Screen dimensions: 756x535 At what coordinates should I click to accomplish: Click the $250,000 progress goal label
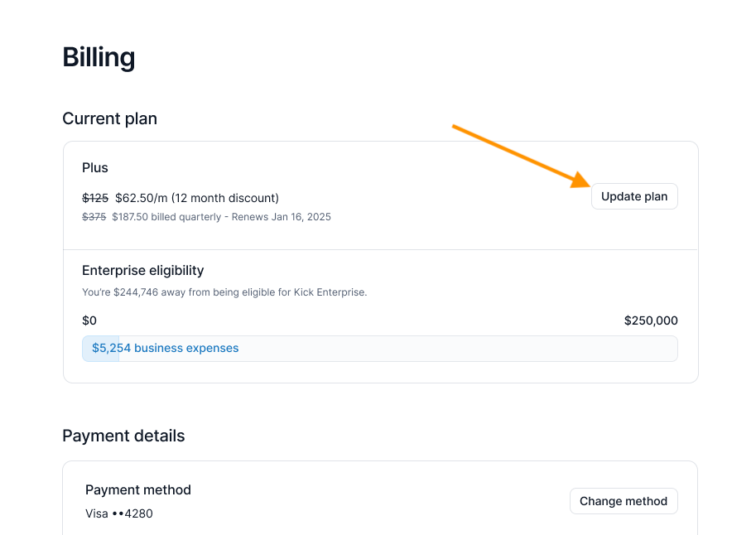(x=651, y=321)
